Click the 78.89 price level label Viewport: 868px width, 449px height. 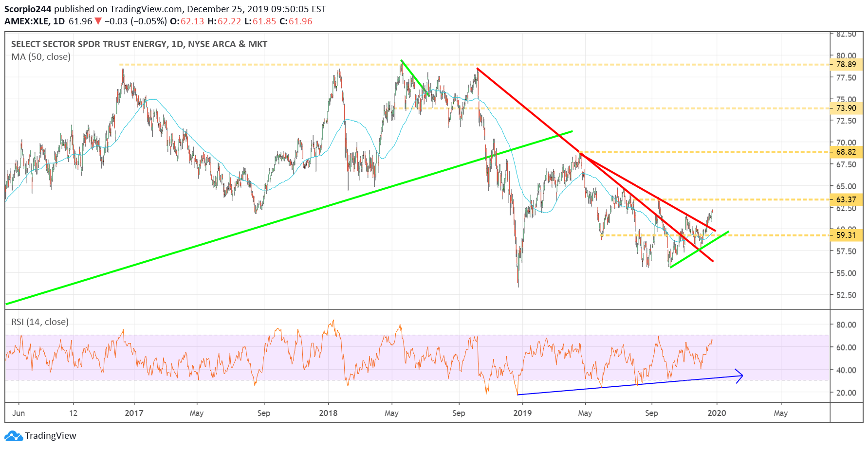click(x=846, y=64)
